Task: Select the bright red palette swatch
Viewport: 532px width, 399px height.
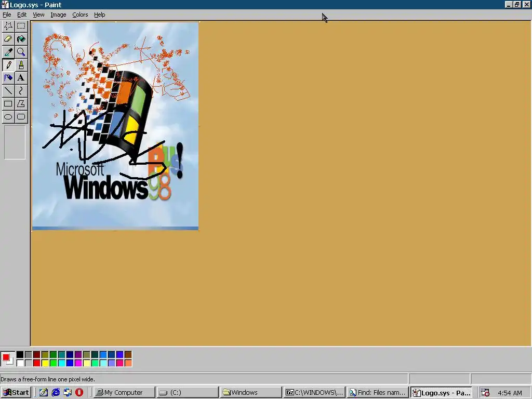Action: coord(37,363)
